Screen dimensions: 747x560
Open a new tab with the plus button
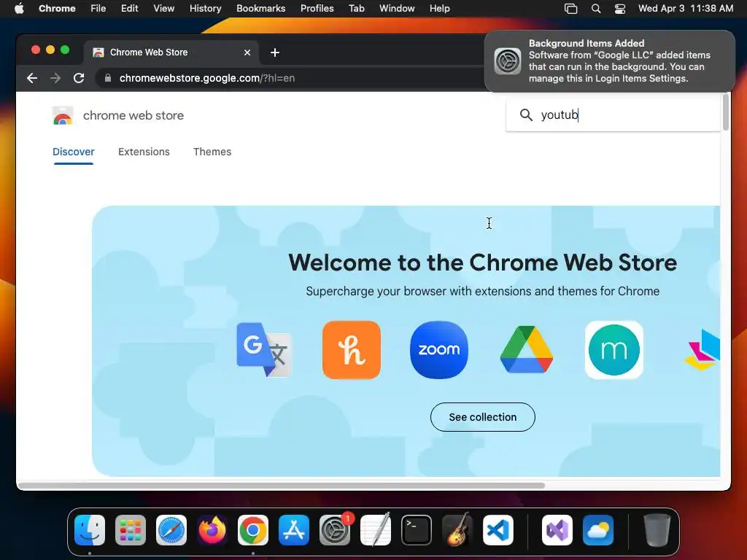coord(275,52)
